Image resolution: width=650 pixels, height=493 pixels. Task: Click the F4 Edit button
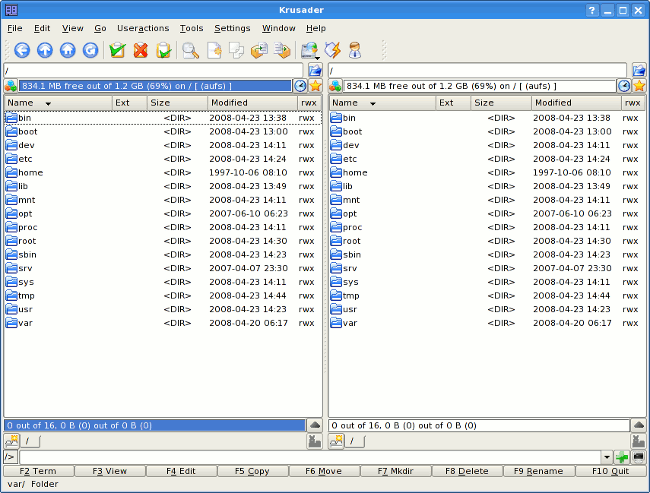coord(181,471)
